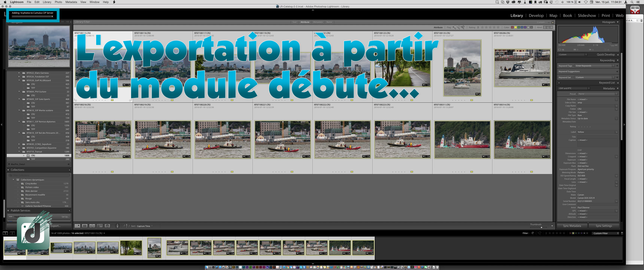Image resolution: width=644 pixels, height=270 pixels.
Task: Open Compare view (X|Y) icon
Action: click(x=92, y=226)
